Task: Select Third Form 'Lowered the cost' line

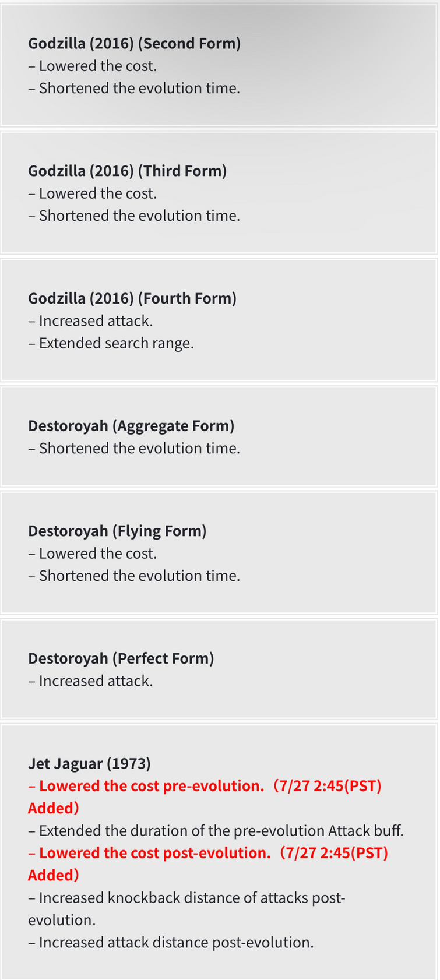Action: click(93, 193)
